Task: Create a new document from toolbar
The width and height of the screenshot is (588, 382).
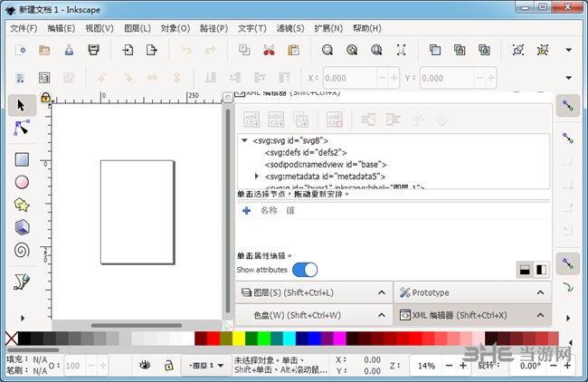Action: (x=20, y=50)
